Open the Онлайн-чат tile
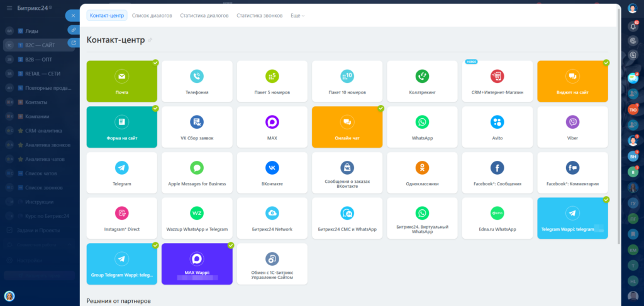Screen dimensions: 644x306 pos(347,127)
